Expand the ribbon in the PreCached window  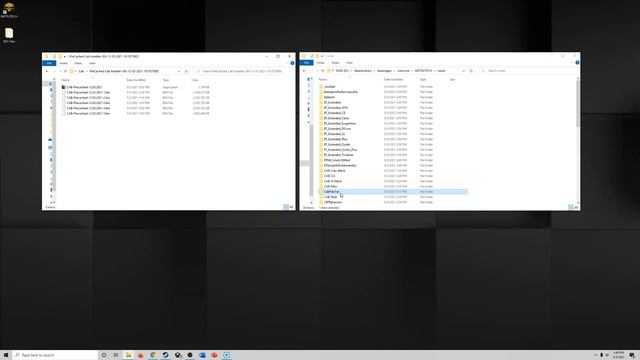[x=287, y=63]
